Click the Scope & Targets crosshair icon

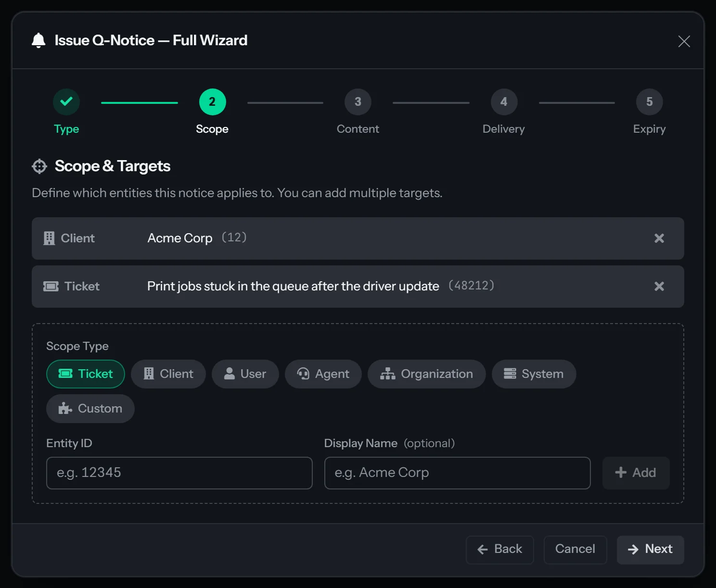[x=39, y=166]
